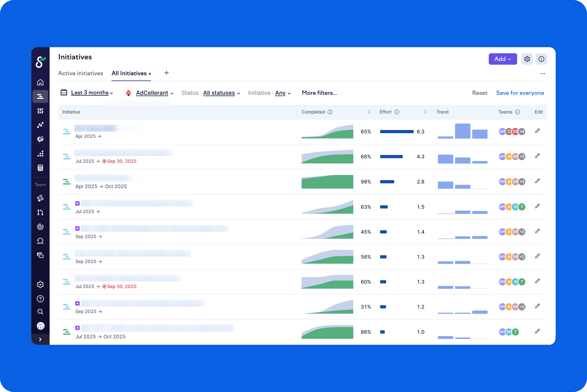Add a new view tab with plus
Screen dimensions: 587x392
pyautogui.click(x=166, y=73)
